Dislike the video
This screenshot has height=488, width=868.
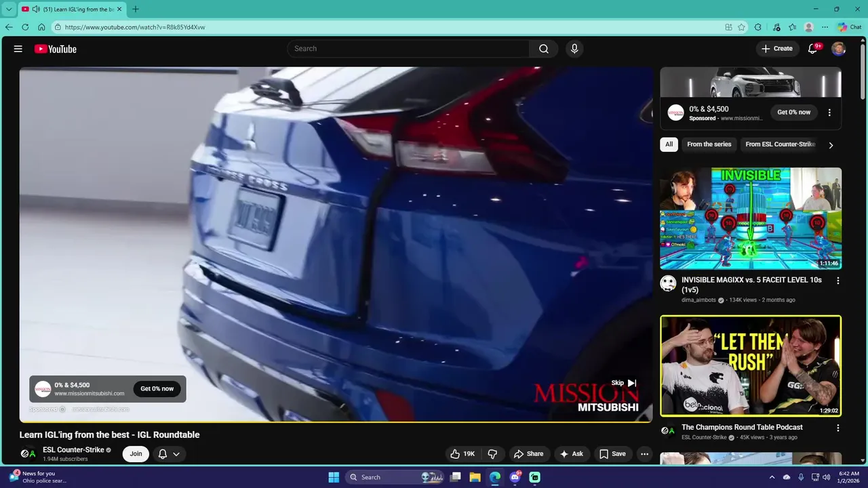coord(493,454)
